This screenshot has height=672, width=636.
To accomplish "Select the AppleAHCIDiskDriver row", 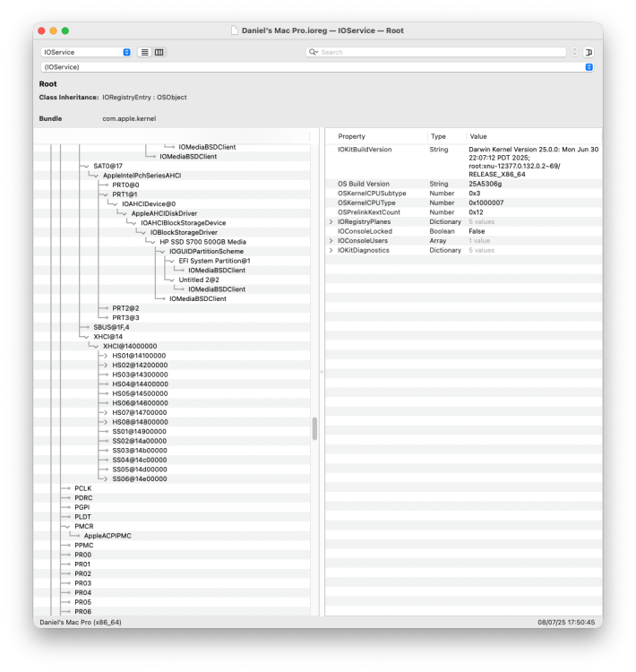I will 172,213.
